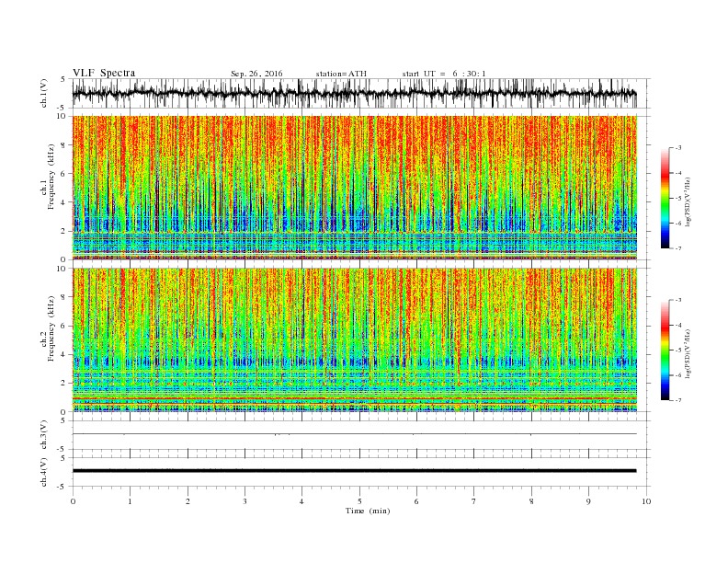Viewport: 728px width, 563px height.
Task: Click time axis tick label 2
Action: [x=188, y=501]
